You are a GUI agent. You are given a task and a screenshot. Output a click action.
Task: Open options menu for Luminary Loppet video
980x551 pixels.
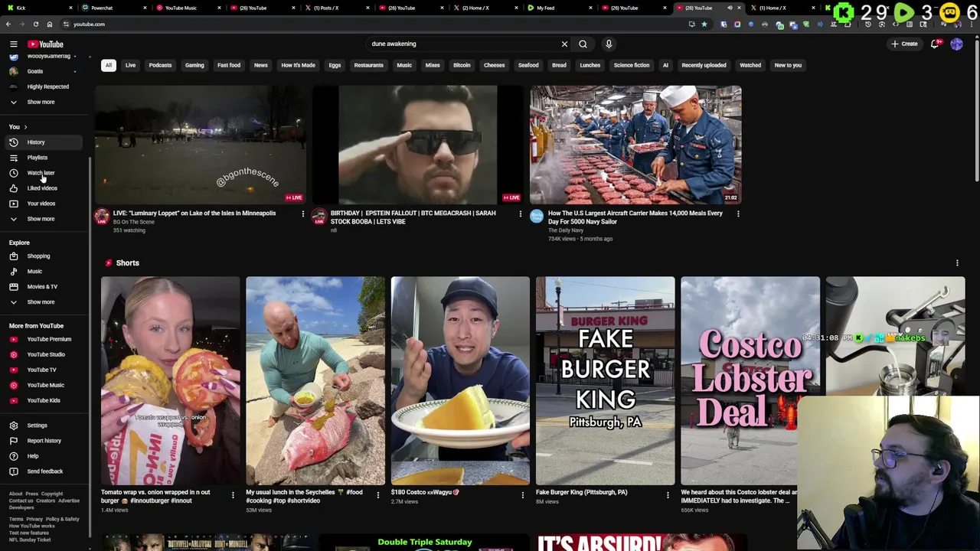click(302, 214)
